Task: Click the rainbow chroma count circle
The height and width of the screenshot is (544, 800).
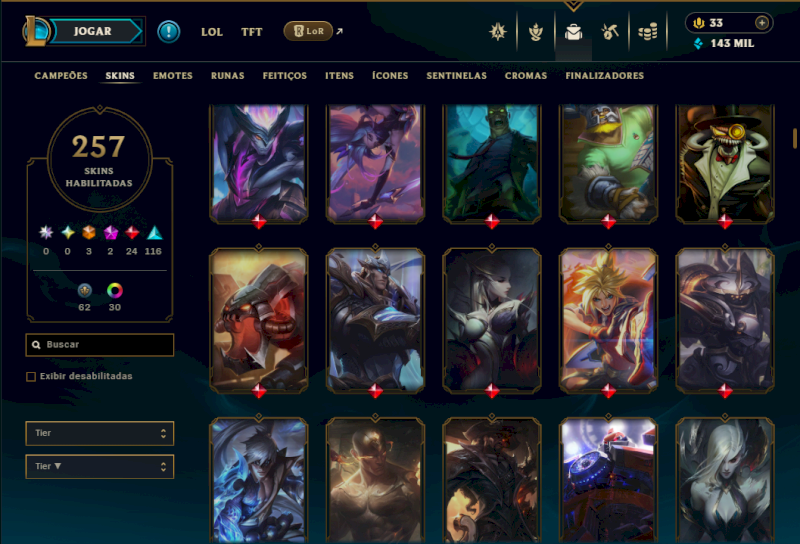Action: 115,290
